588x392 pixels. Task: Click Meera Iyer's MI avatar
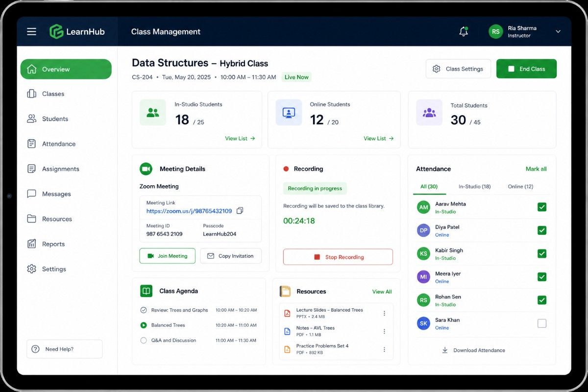click(423, 277)
